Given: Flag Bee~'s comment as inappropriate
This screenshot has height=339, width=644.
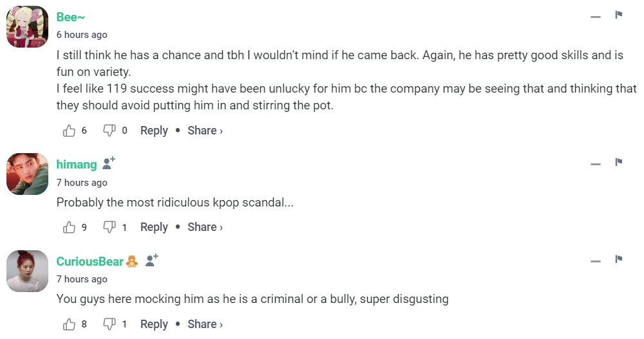Looking at the screenshot, I should 619,15.
